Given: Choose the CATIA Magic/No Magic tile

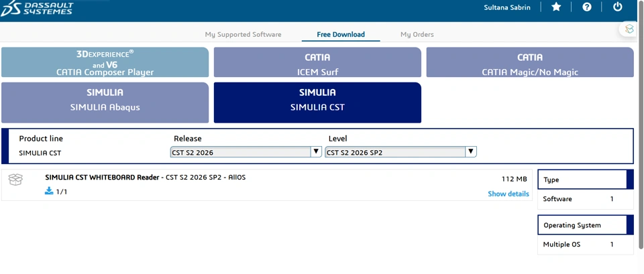Looking at the screenshot, I should [x=530, y=62].
